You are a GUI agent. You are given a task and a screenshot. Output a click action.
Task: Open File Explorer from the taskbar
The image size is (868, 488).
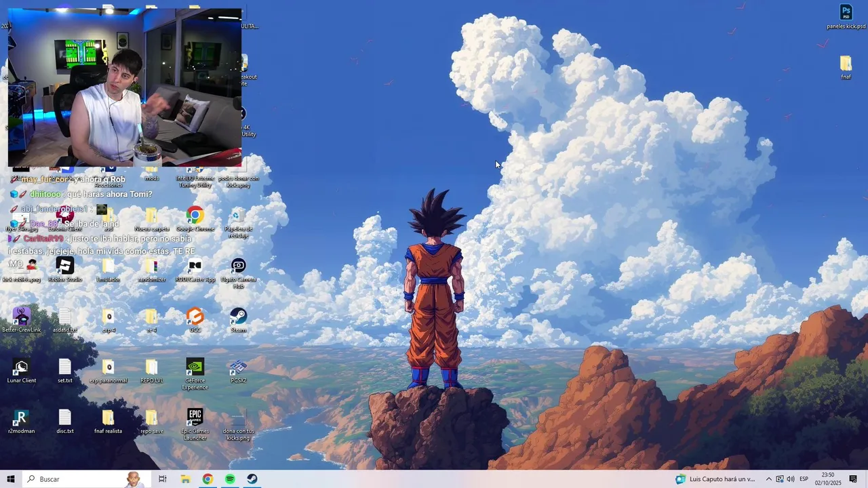point(185,479)
